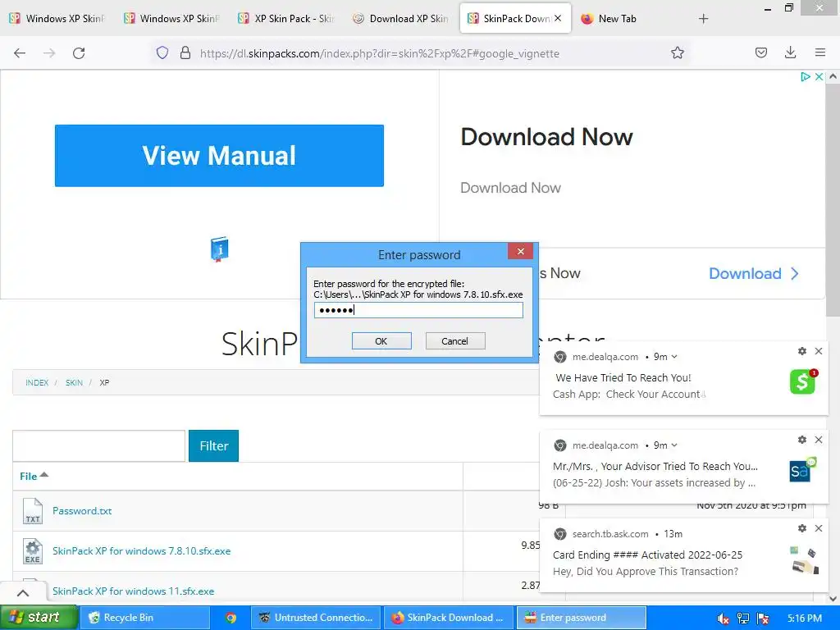Expand the first me.dealqa.com notification chevron
The width and height of the screenshot is (840, 630).
674,357
